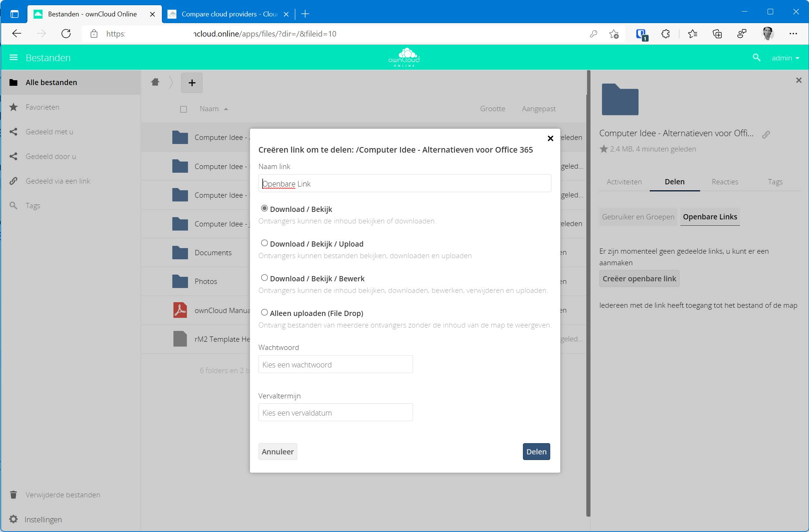Select Download / Bekijk / Bewerk option
Screen dimensions: 809x532
point(264,278)
